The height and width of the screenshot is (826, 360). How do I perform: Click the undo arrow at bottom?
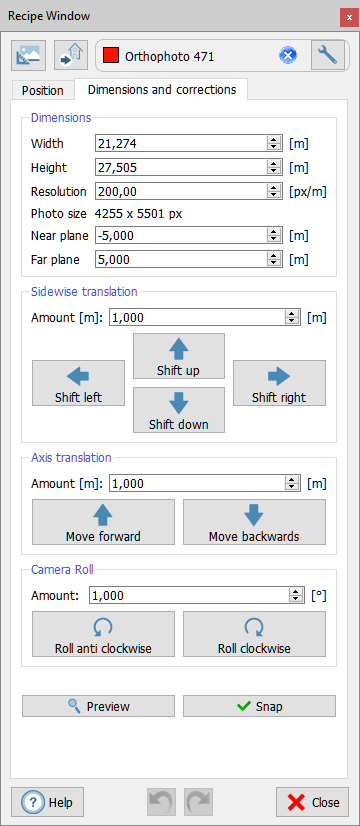click(161, 802)
